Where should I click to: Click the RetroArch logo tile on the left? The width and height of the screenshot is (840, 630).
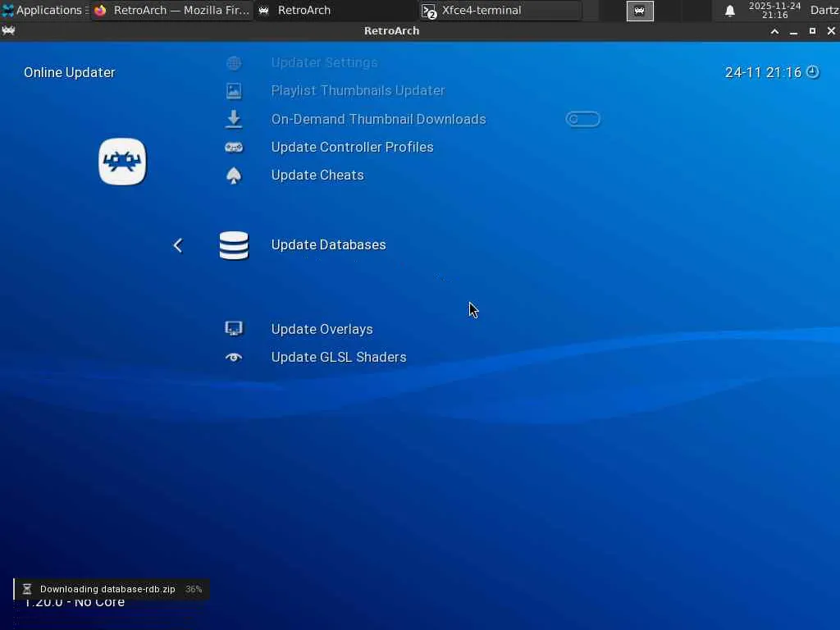click(x=122, y=162)
